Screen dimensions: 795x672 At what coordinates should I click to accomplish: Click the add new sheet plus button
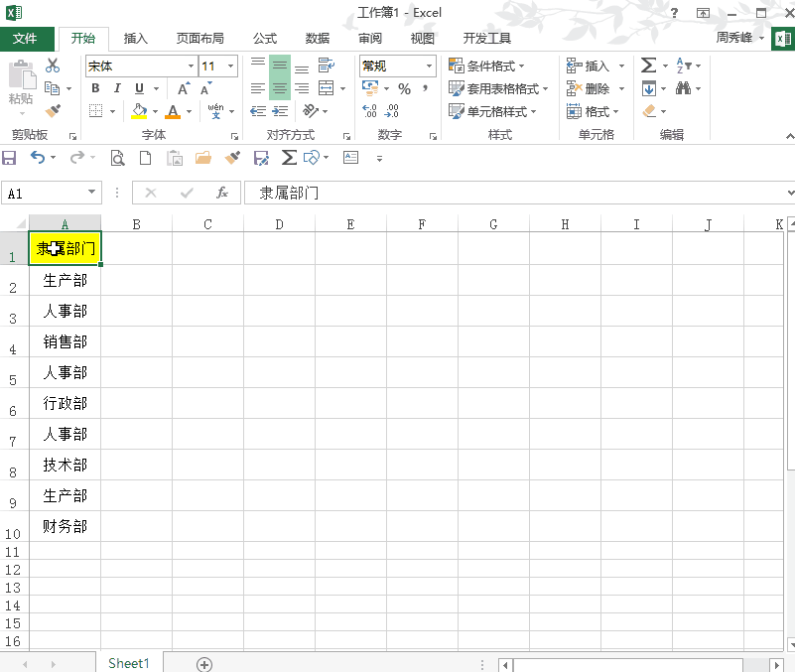pos(204,664)
